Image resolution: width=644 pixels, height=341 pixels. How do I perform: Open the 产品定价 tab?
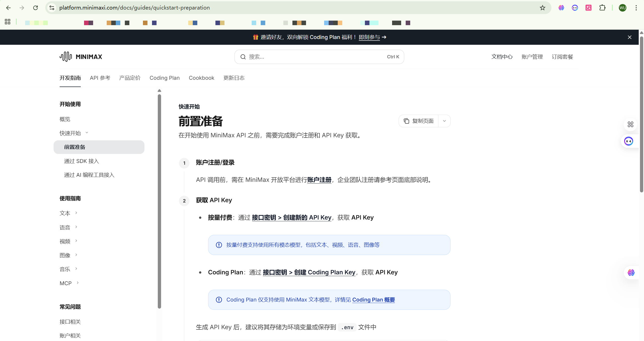pos(130,78)
